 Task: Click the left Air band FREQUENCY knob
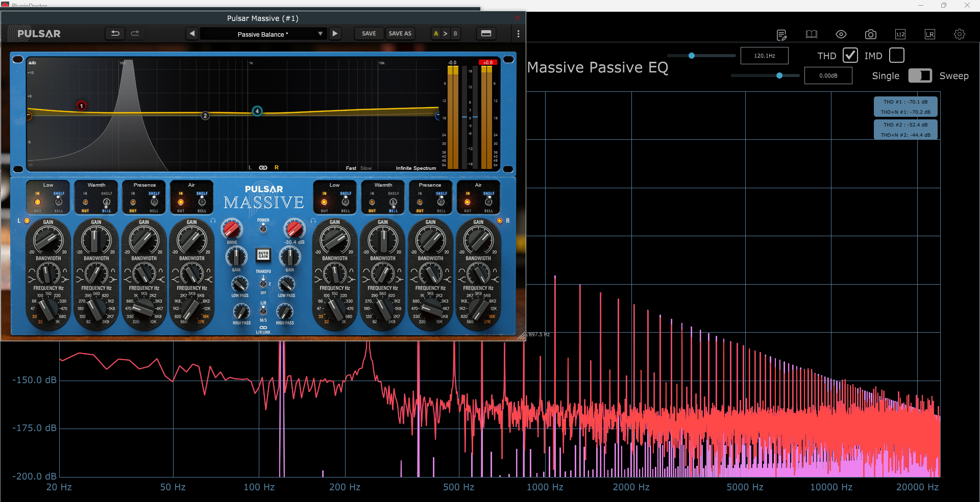[x=191, y=309]
